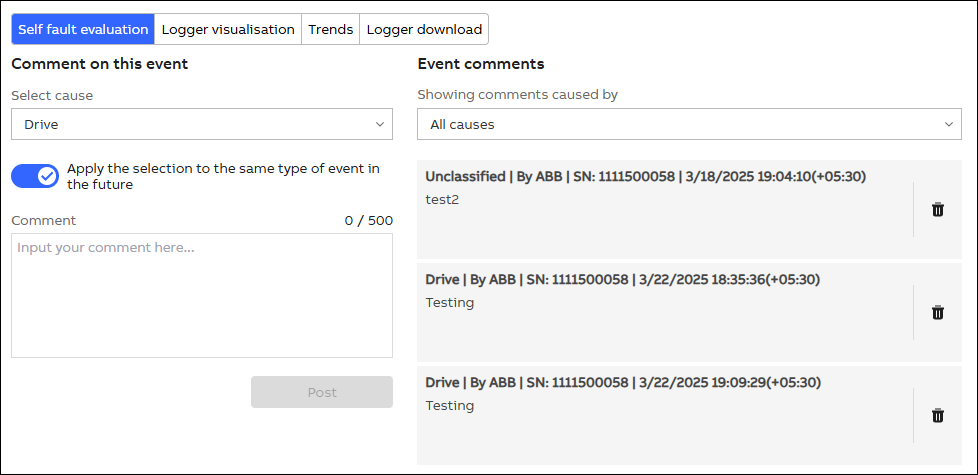The width and height of the screenshot is (978, 475).
Task: Switch to the Self fault evaluation tab
Action: pyautogui.click(x=83, y=29)
